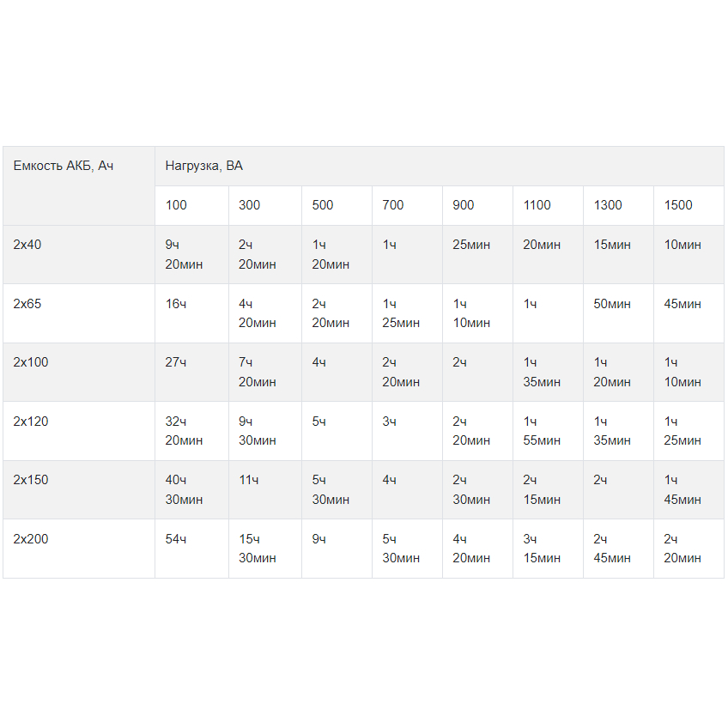728x728 pixels.
Task: Select the 100 load column header
Action: point(191,206)
